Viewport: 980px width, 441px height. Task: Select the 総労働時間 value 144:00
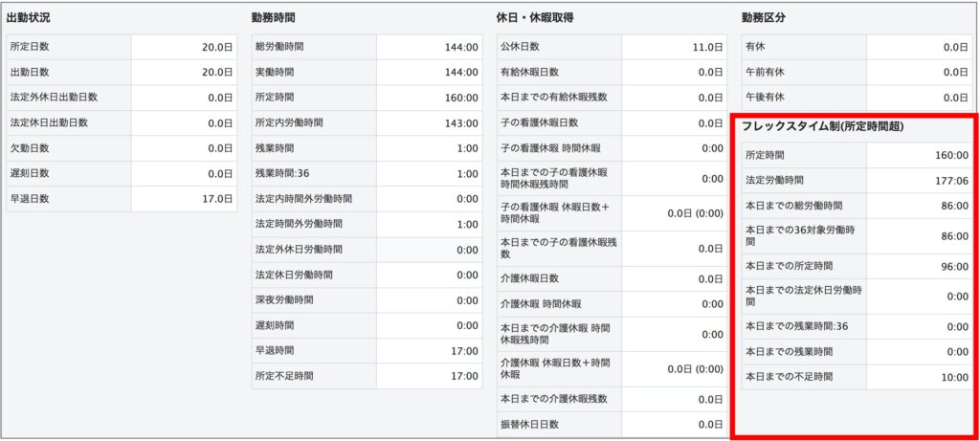pyautogui.click(x=461, y=47)
